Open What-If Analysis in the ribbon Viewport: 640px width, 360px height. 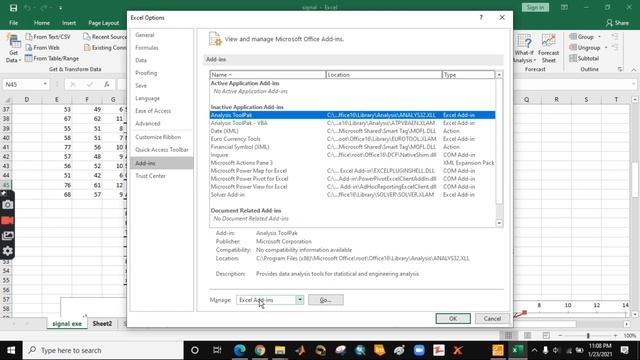pyautogui.click(x=524, y=49)
